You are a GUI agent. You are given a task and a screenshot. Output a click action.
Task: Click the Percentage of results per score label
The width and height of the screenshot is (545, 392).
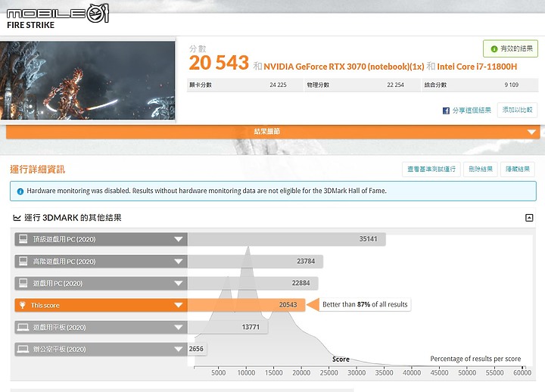475,359
